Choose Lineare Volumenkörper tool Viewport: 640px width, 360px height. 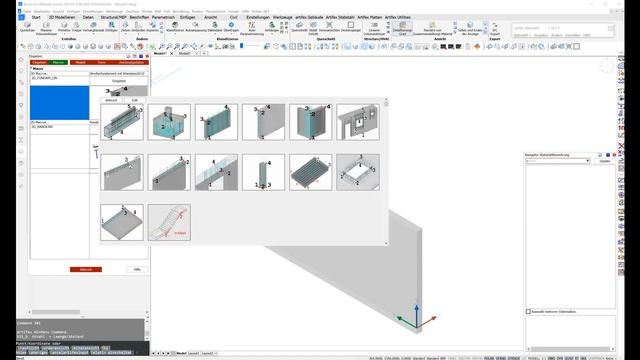[x=374, y=29]
